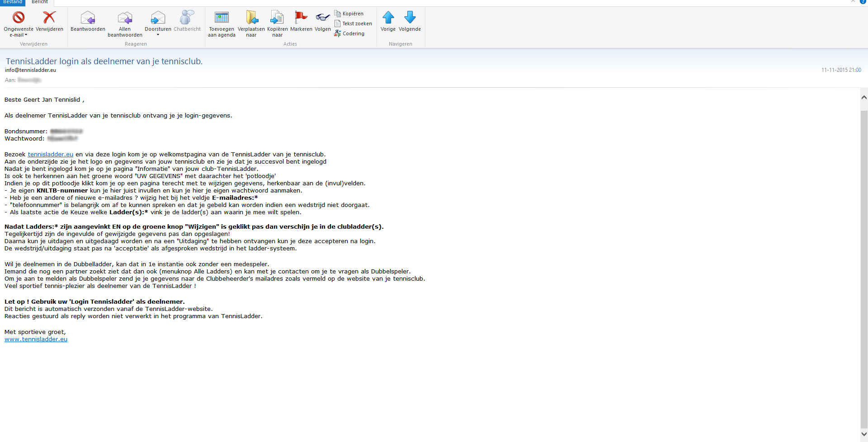The width and height of the screenshot is (868, 442).
Task: Click the scrollbar down arrow
Action: click(x=864, y=434)
